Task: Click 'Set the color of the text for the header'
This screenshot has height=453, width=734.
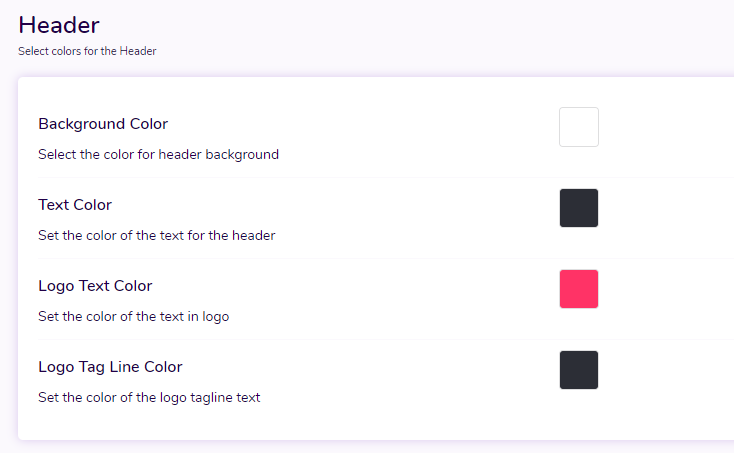Action: [156, 235]
